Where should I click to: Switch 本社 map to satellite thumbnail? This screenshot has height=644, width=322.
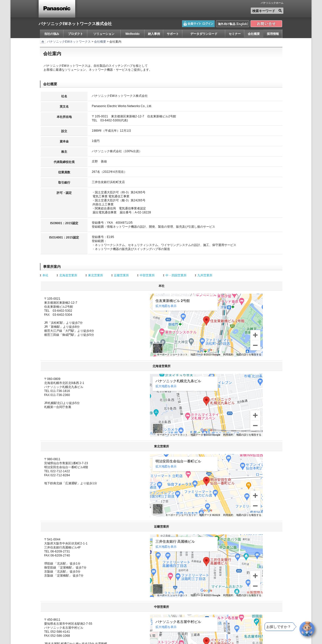pos(158,348)
